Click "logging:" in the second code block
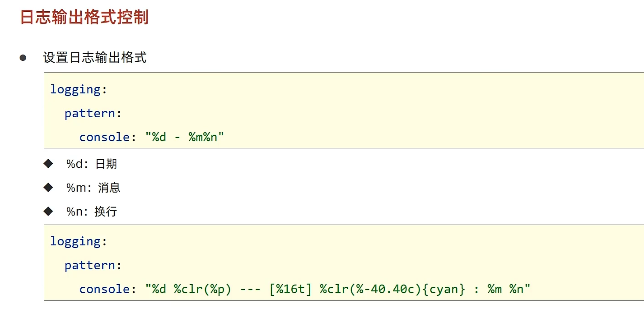This screenshot has width=644, height=322. pyautogui.click(x=79, y=241)
